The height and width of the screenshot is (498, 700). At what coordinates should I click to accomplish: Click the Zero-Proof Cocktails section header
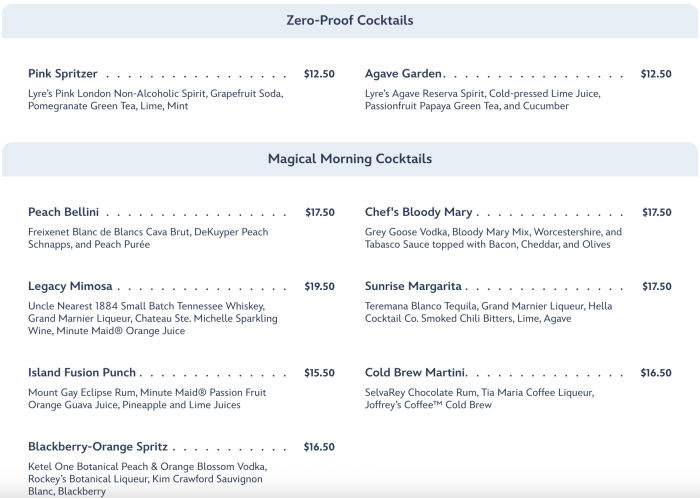point(349,20)
